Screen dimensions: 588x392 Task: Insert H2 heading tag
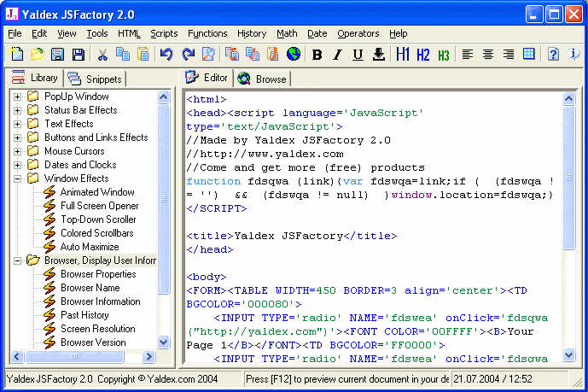423,55
